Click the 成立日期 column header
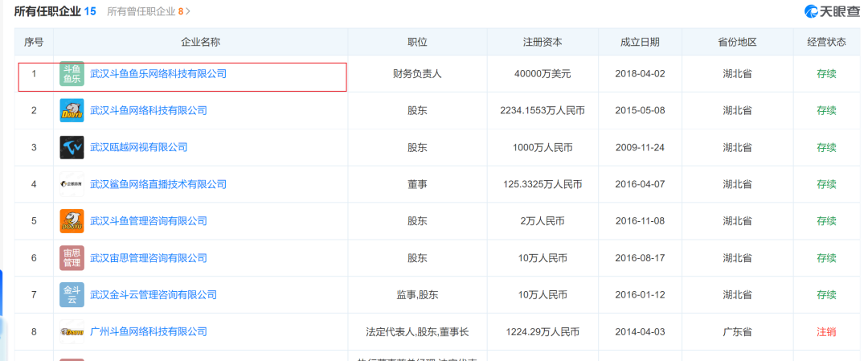Screen dimensions: 868x361 (x=640, y=42)
